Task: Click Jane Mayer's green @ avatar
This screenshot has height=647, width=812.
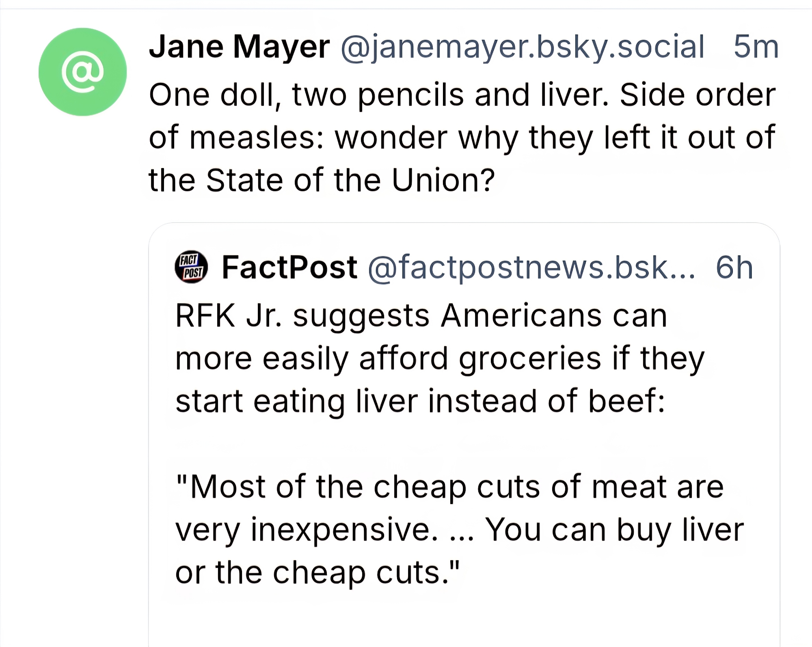Action: coord(82,72)
